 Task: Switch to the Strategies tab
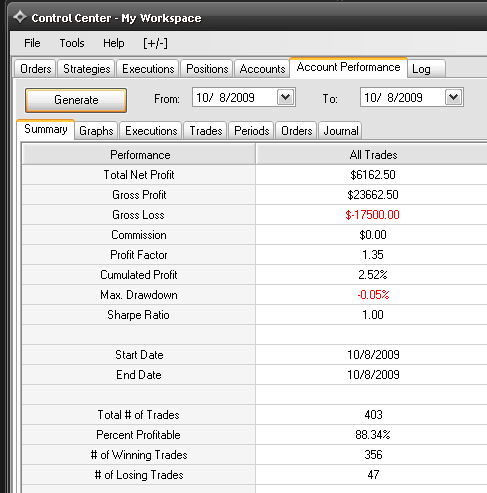click(x=87, y=69)
